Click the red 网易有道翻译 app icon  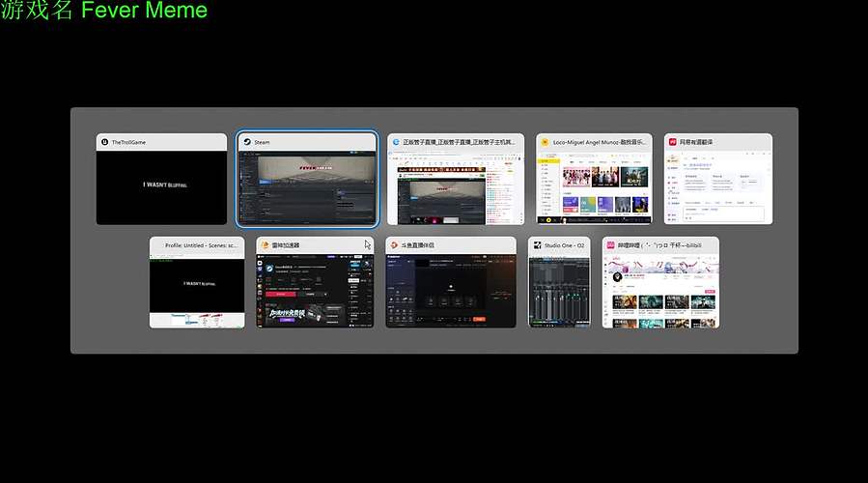click(x=672, y=142)
